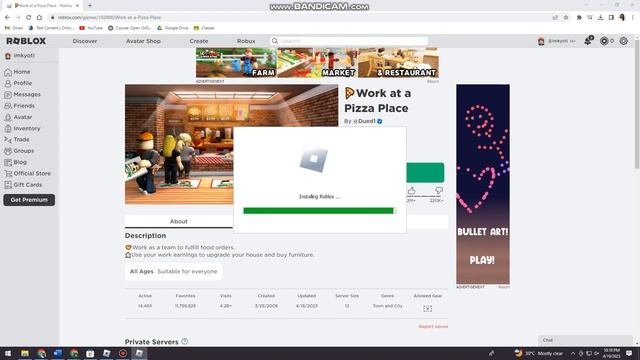640x360 pixels.
Task: Open Roblox settings gear icon
Action: point(624,41)
